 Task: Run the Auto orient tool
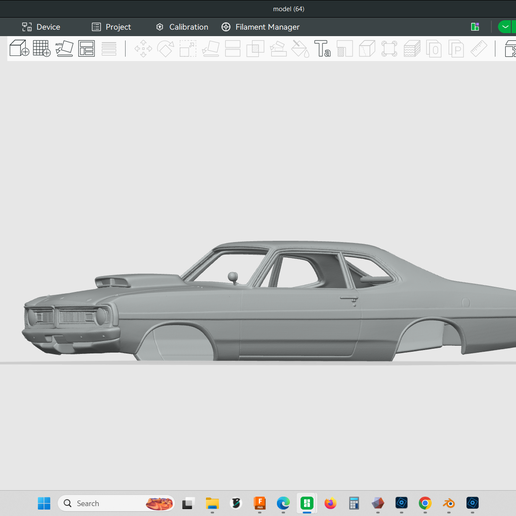(x=64, y=49)
